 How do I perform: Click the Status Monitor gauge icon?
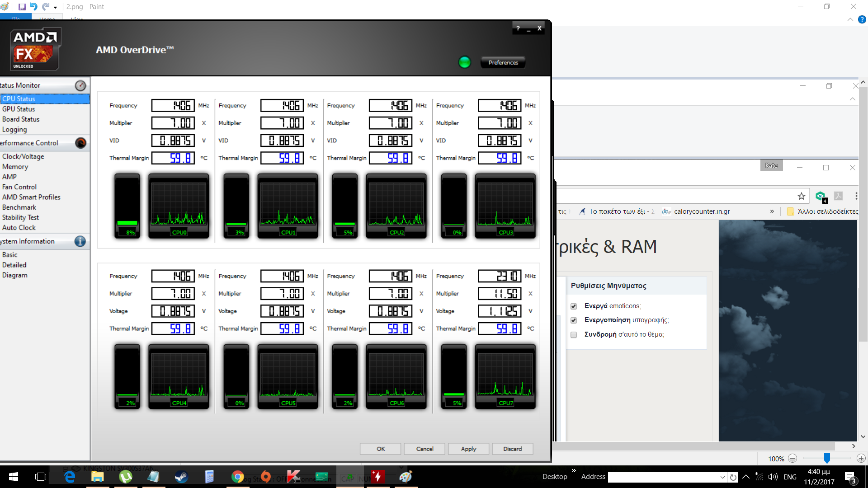pyautogui.click(x=80, y=85)
